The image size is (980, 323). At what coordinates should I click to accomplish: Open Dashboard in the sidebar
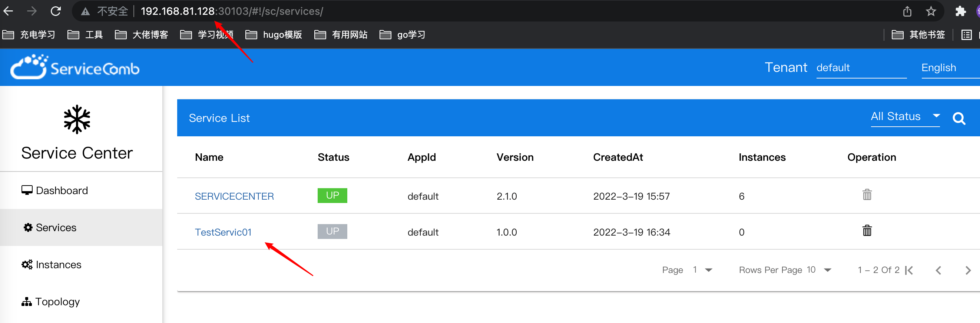[x=81, y=190]
